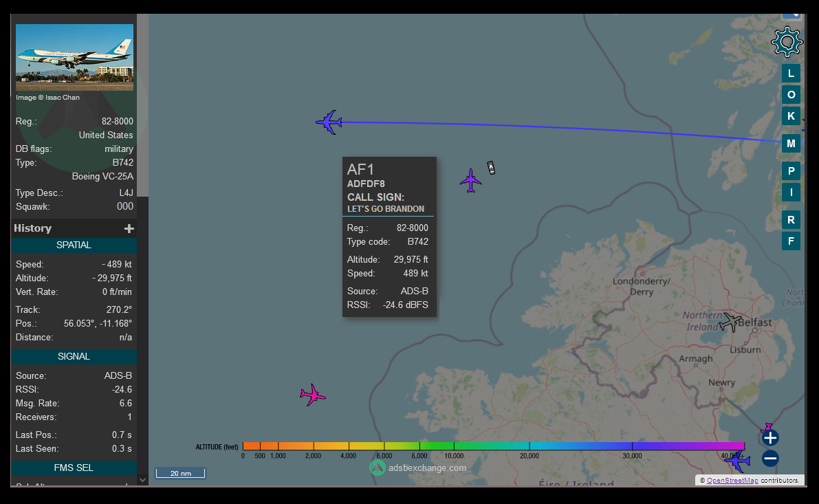Viewport: 819px width, 504px height.
Task: Toggle the P map button
Action: coord(791,171)
